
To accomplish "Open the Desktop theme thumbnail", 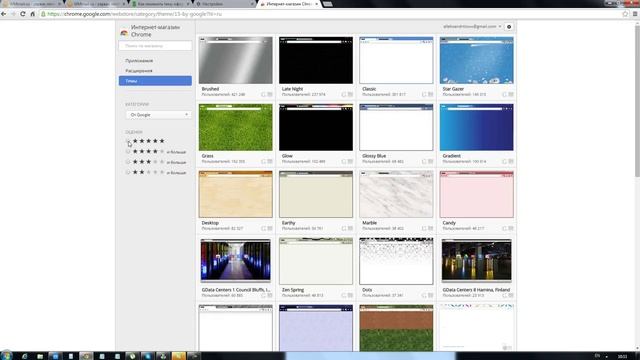I will [x=236, y=194].
